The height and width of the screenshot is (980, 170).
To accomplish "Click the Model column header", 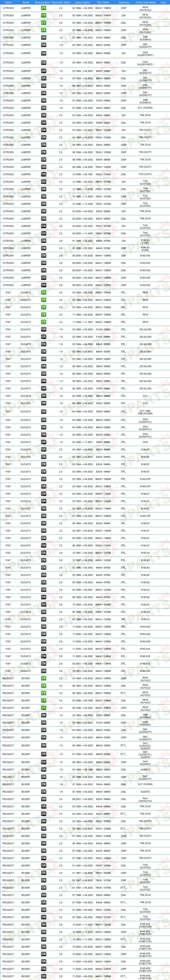I will point(26,2).
